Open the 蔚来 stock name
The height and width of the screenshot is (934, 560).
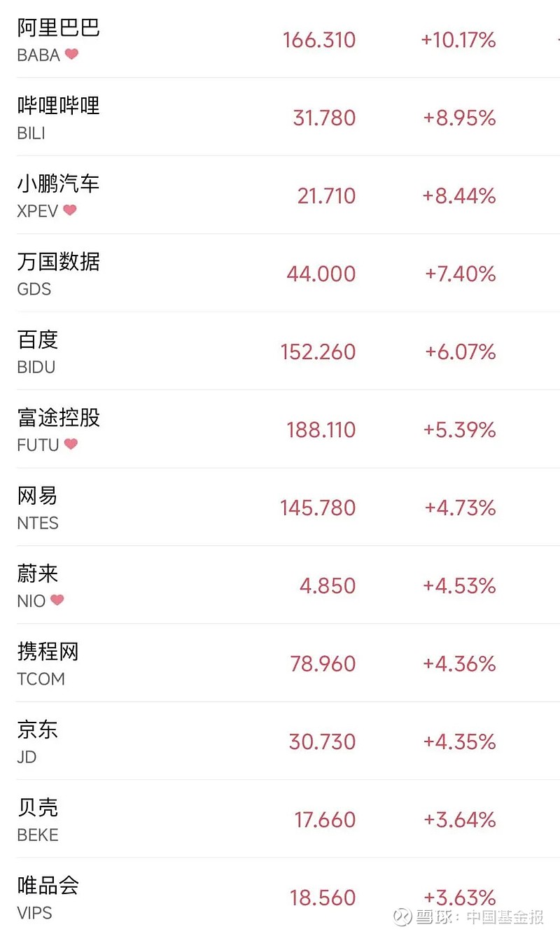point(38,574)
